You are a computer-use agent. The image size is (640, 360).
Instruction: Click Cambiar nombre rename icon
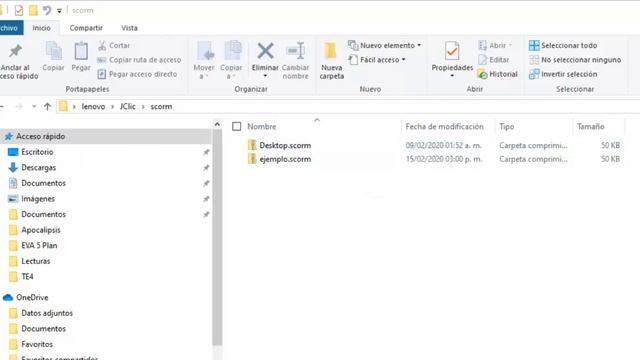click(x=296, y=51)
